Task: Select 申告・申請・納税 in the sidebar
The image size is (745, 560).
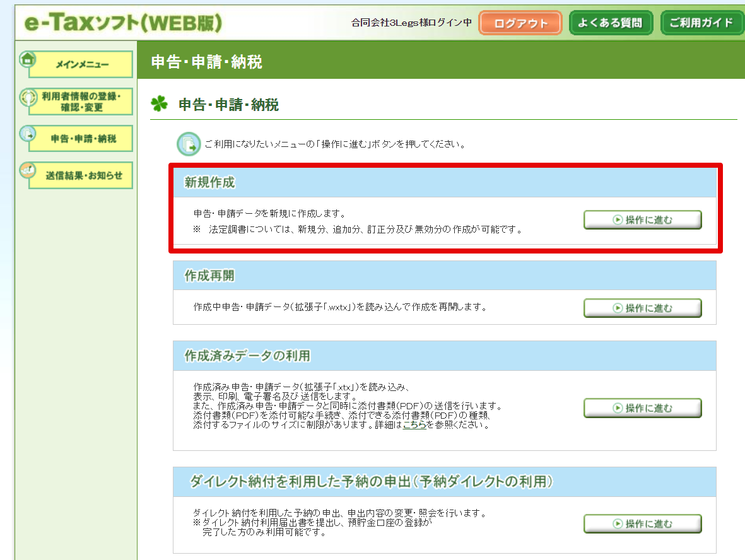Action: [x=81, y=139]
